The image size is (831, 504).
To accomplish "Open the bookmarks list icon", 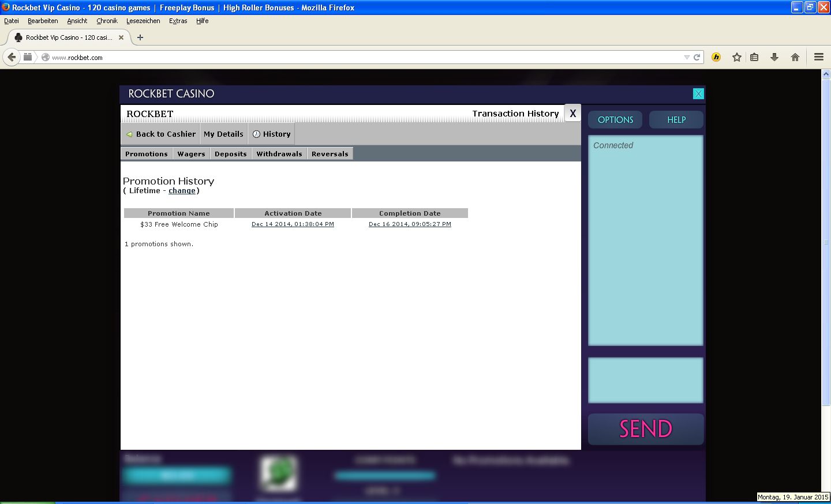I will (x=754, y=57).
